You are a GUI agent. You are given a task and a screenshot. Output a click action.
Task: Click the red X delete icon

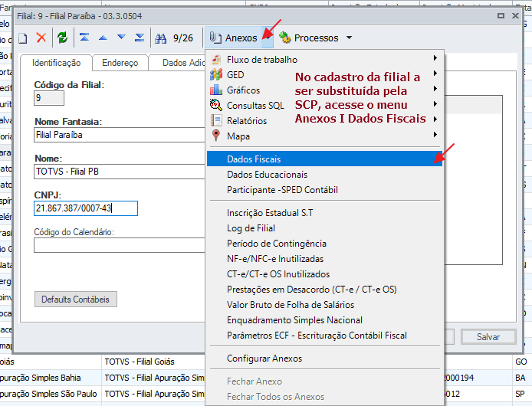(41, 38)
